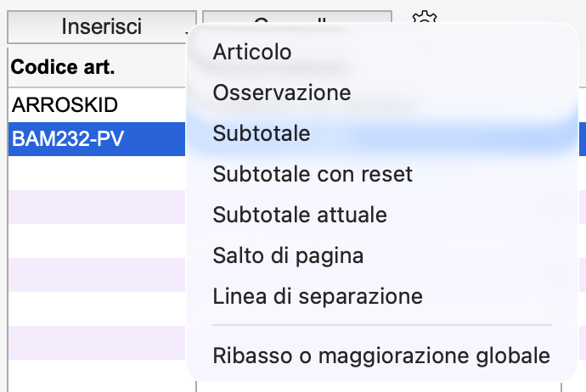Select the Osservazione menu entry

tap(282, 92)
